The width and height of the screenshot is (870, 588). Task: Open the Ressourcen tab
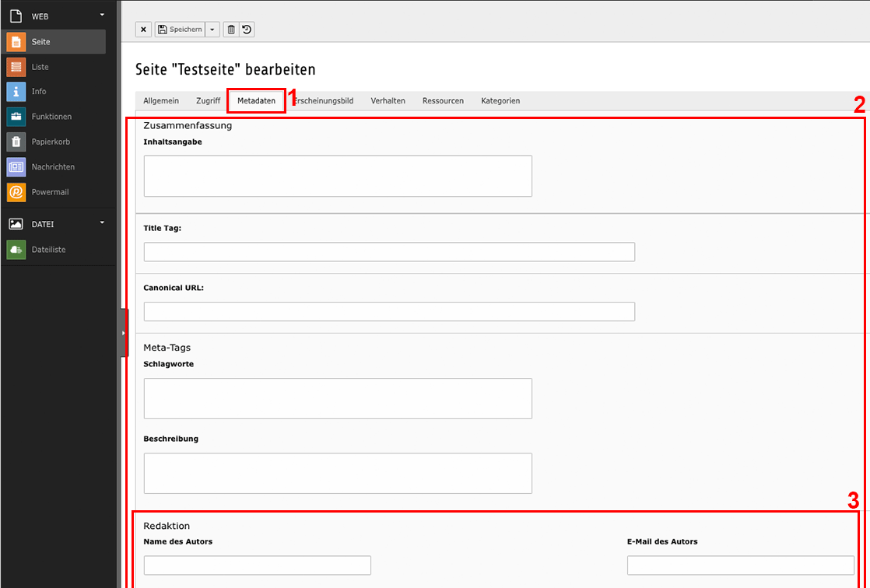(443, 100)
